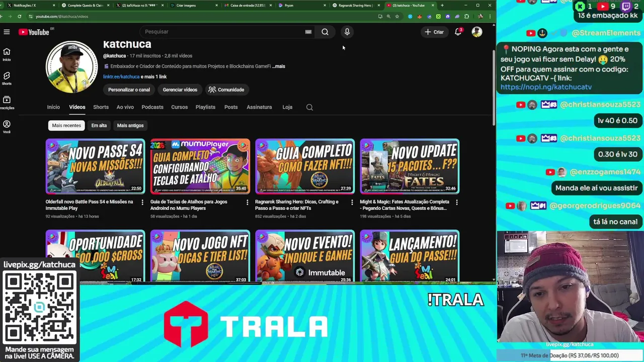Screen dimensions: 644x362
Task: Click the search magnifier button
Action: [325, 32]
